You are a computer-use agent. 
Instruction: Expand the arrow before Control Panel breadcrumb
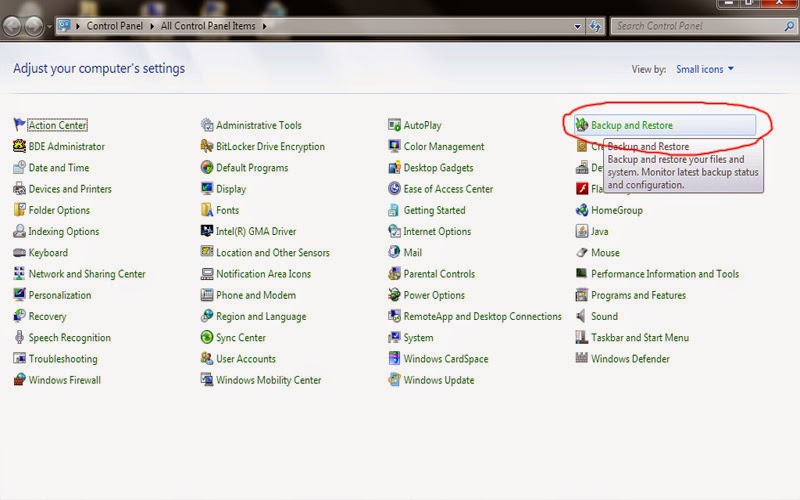[78, 26]
